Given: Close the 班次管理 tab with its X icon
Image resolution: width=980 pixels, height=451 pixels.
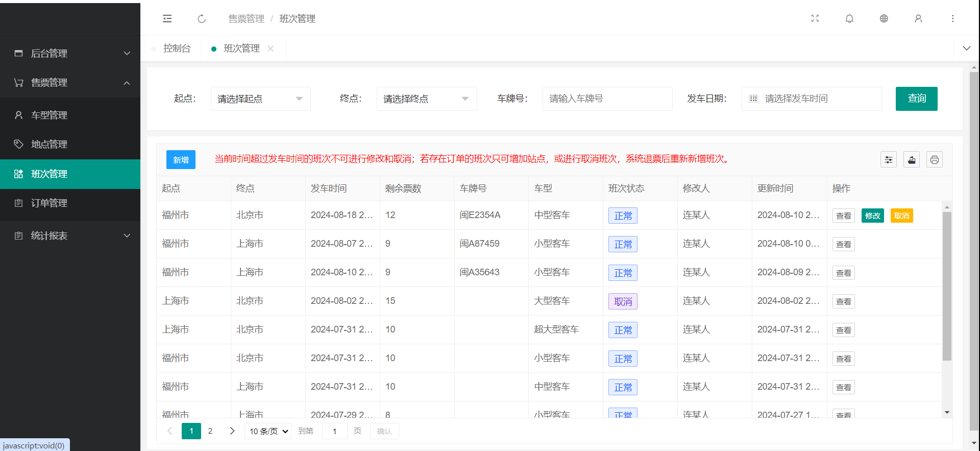Looking at the screenshot, I should click(271, 49).
